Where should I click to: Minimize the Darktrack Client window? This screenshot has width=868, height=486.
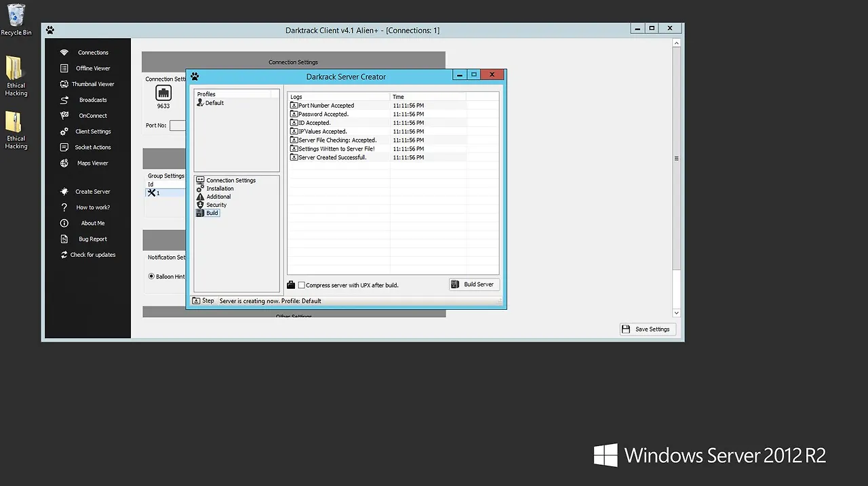click(x=637, y=28)
